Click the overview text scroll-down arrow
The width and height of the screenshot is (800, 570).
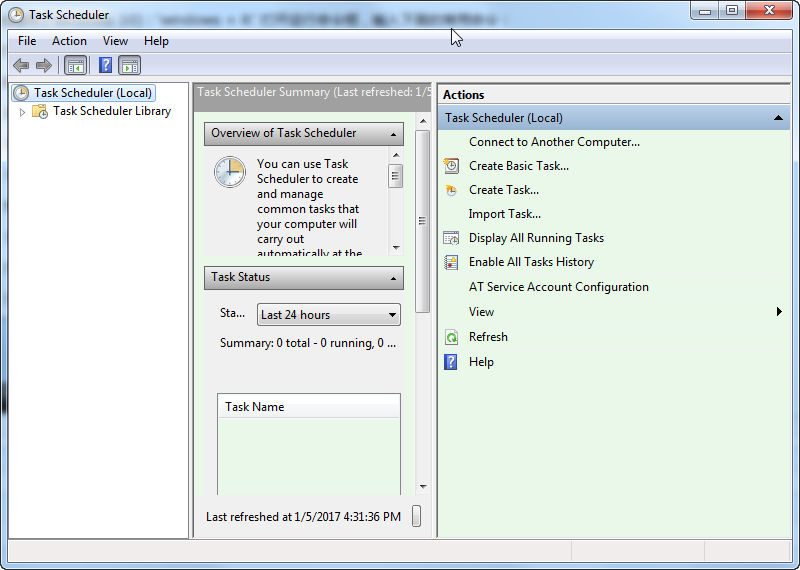click(x=396, y=247)
